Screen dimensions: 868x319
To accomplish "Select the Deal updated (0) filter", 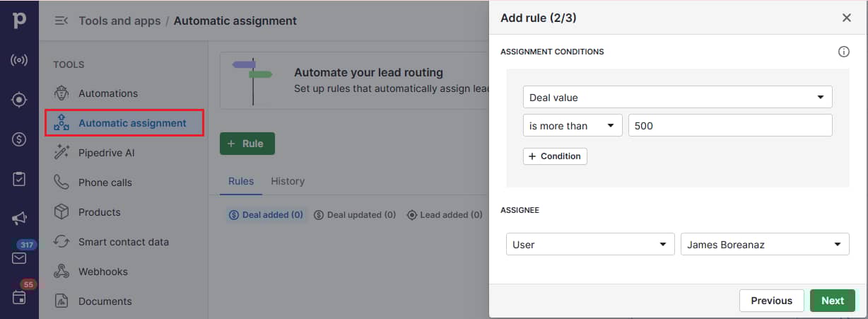I will 354,214.
